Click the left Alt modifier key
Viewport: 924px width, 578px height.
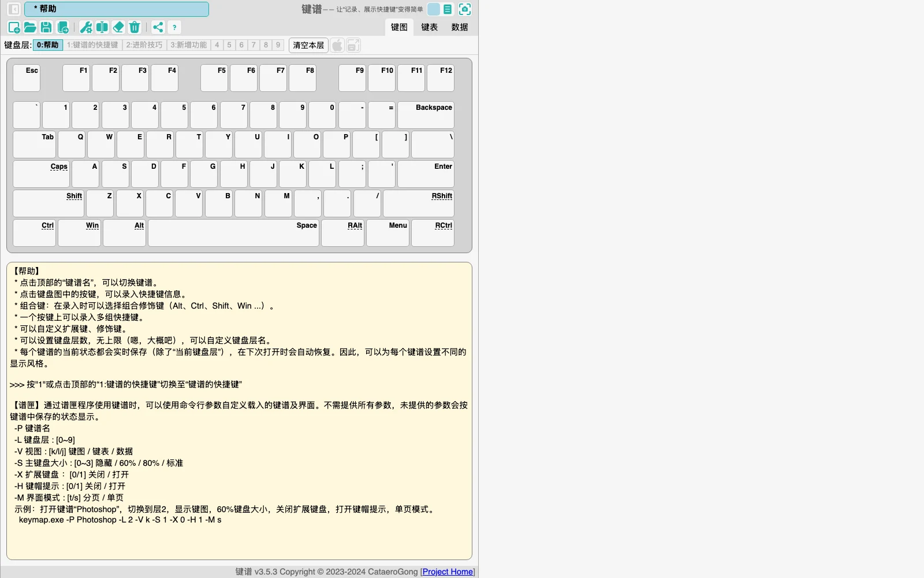tap(124, 233)
